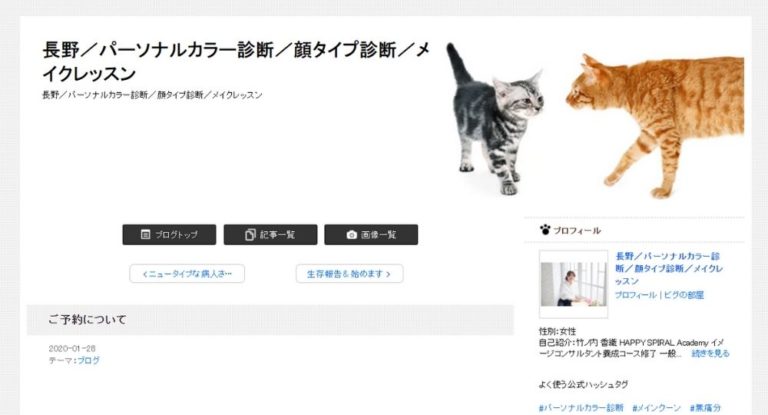Click the profile photo thumbnail
This screenshot has width=768, height=415.
[574, 284]
